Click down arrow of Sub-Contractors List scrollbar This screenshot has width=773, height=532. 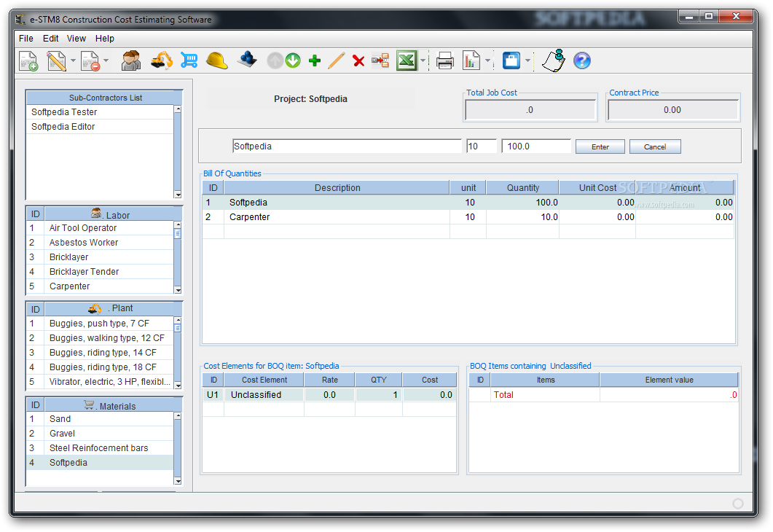(178, 195)
